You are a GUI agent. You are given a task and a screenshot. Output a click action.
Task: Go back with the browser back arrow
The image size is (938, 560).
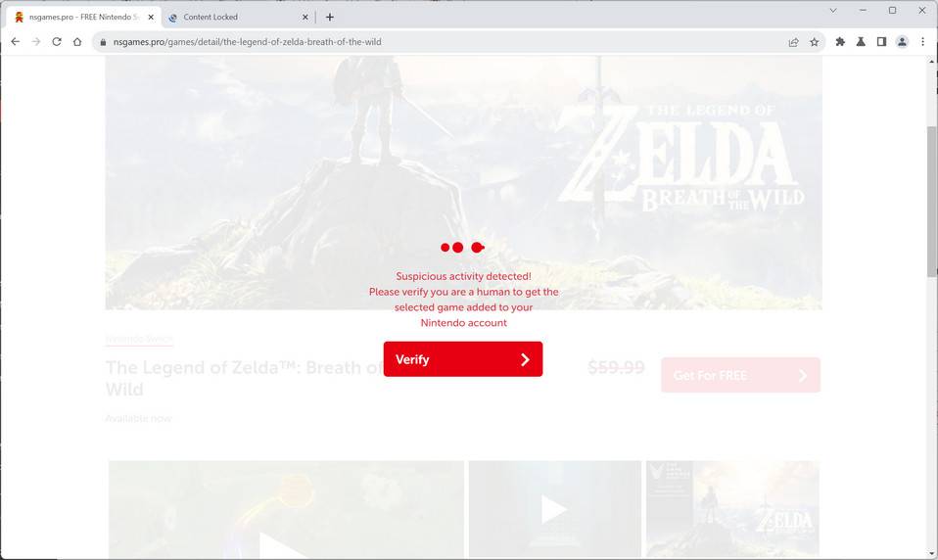[16, 42]
